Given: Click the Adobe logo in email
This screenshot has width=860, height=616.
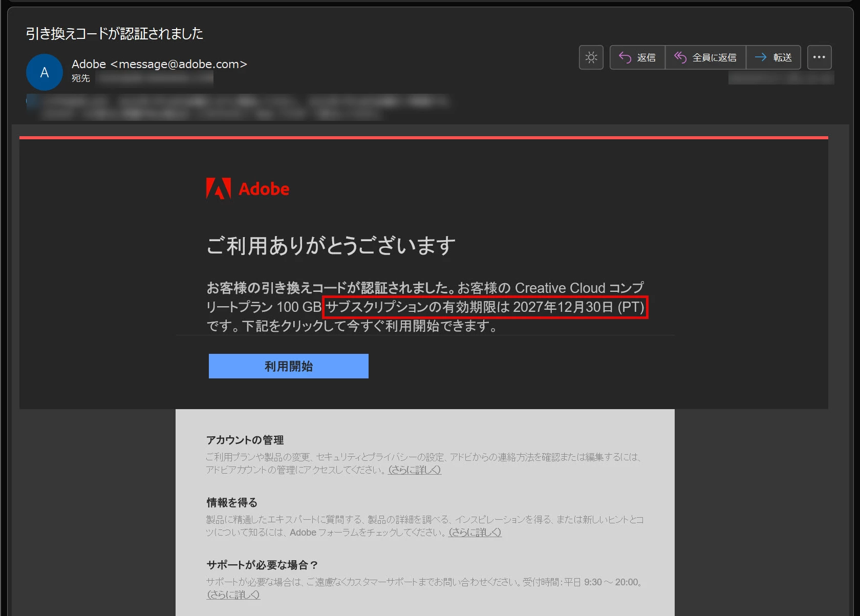Looking at the screenshot, I should point(248,189).
